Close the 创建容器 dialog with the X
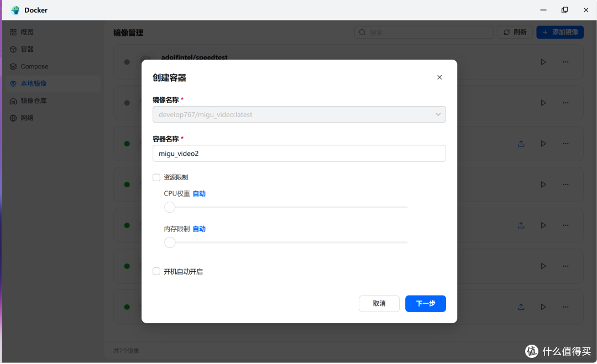This screenshot has height=364, width=597. click(x=439, y=77)
